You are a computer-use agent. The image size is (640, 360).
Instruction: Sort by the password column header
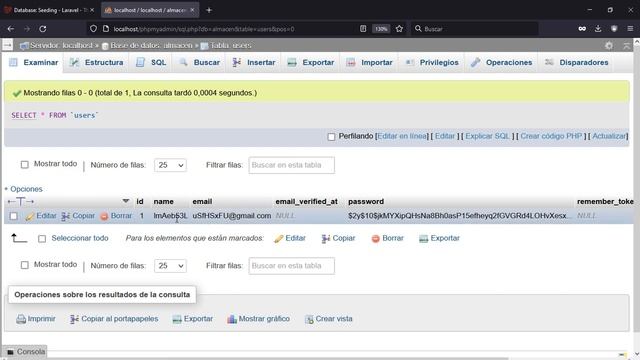click(x=366, y=201)
